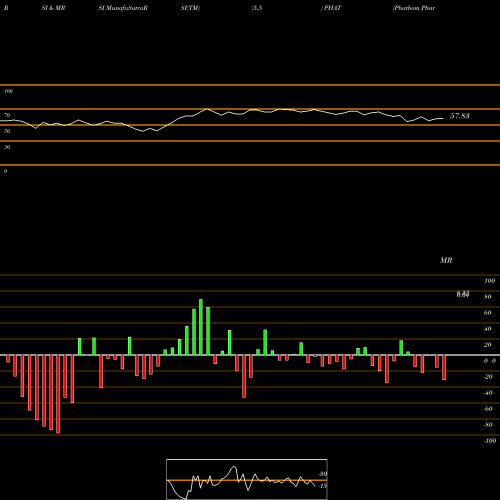500x500 pixels.
Task: Click the -15 label in mini chart
Action: pyautogui.click(x=322, y=486)
